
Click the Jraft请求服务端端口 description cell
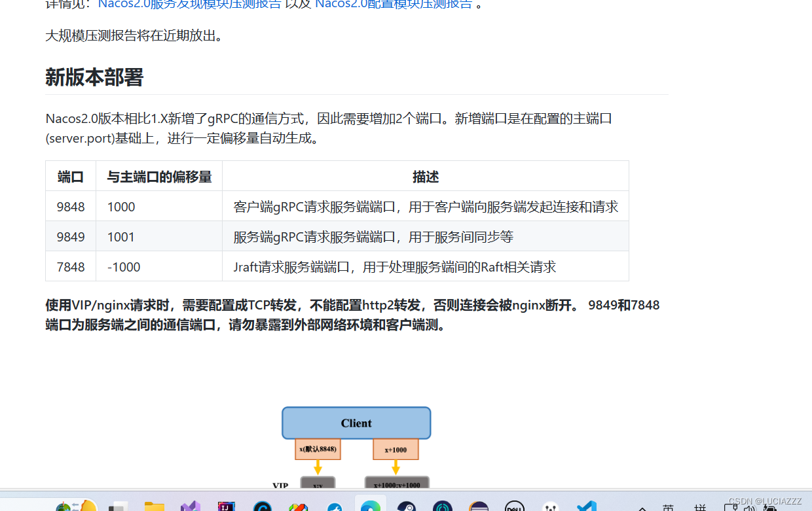pos(426,267)
